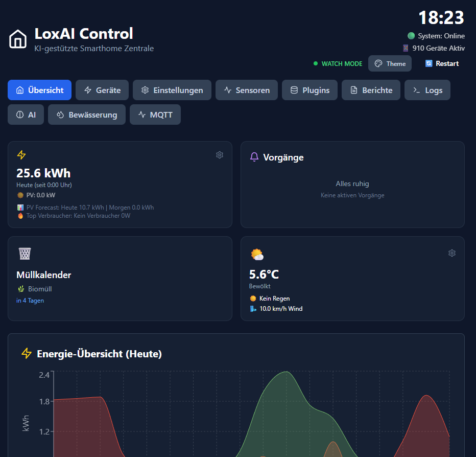Click the 'in 4 Tagen' link
The height and width of the screenshot is (457, 476).
pyautogui.click(x=30, y=301)
